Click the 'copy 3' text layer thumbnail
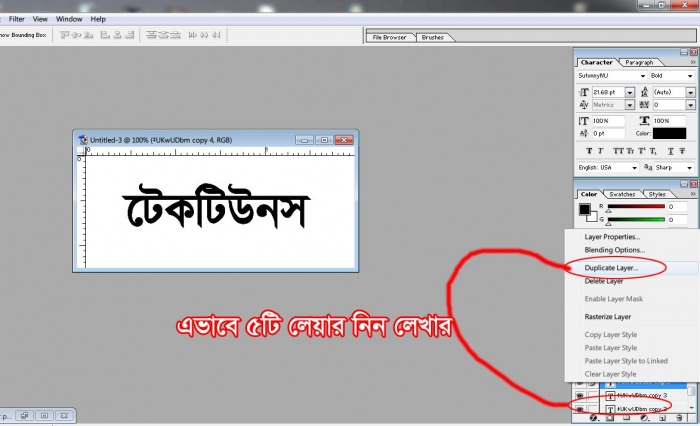This screenshot has width=700, height=426. click(610, 396)
